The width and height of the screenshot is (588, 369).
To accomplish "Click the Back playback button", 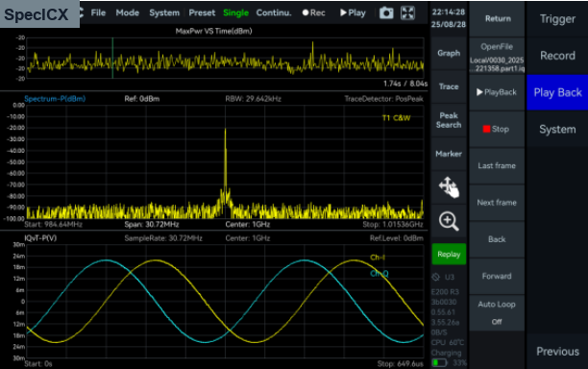I will [498, 239].
